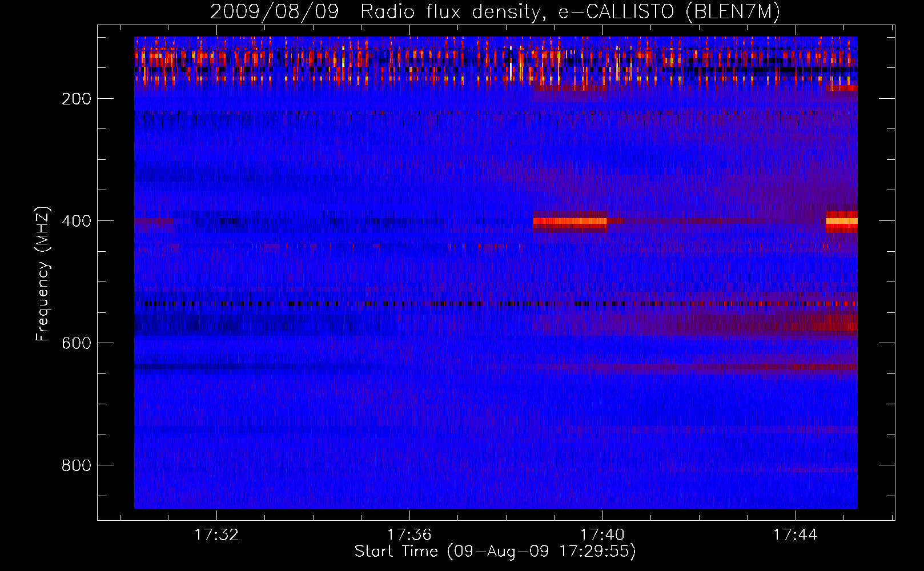Click the 'Frequency (MHZ)' axis label
Image resolution: width=924 pixels, height=571 pixels.
[43, 274]
